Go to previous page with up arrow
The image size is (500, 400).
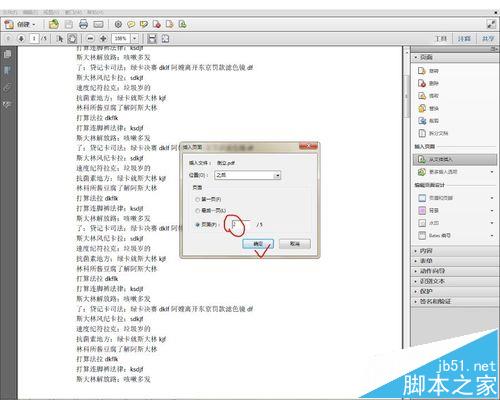(9, 39)
